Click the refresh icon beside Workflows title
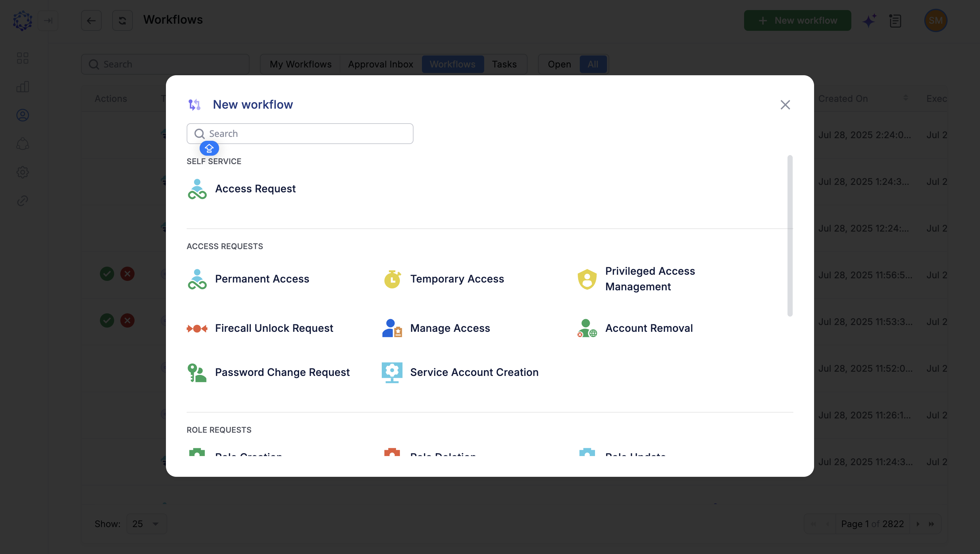The image size is (980, 554). pos(122,20)
